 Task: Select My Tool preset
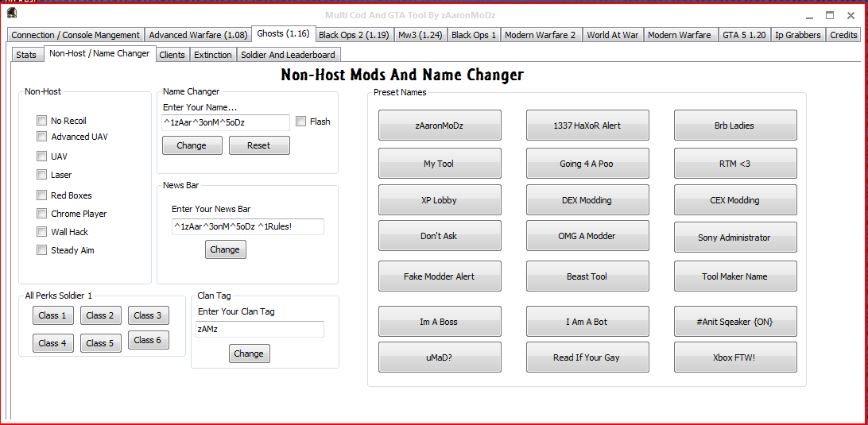(440, 164)
